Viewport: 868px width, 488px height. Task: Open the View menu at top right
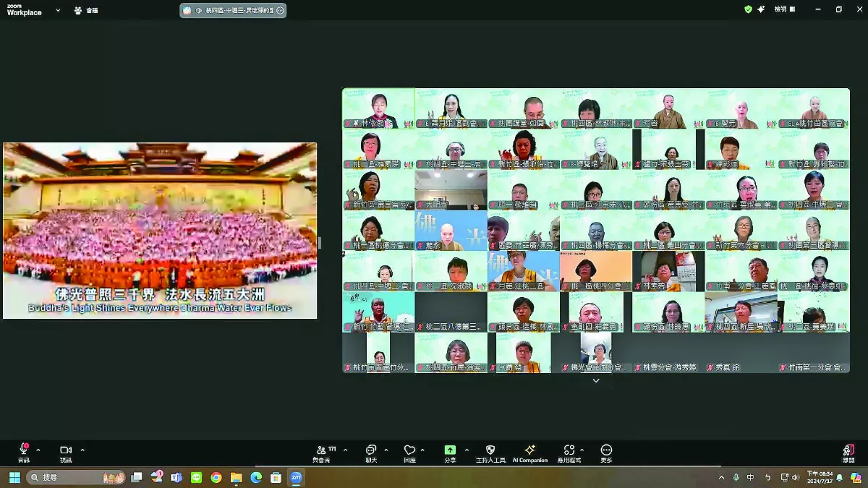[785, 9]
